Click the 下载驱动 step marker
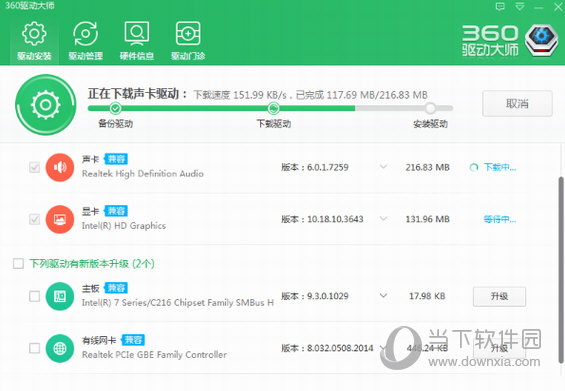The height and width of the screenshot is (391, 565). pyautogui.click(x=273, y=108)
